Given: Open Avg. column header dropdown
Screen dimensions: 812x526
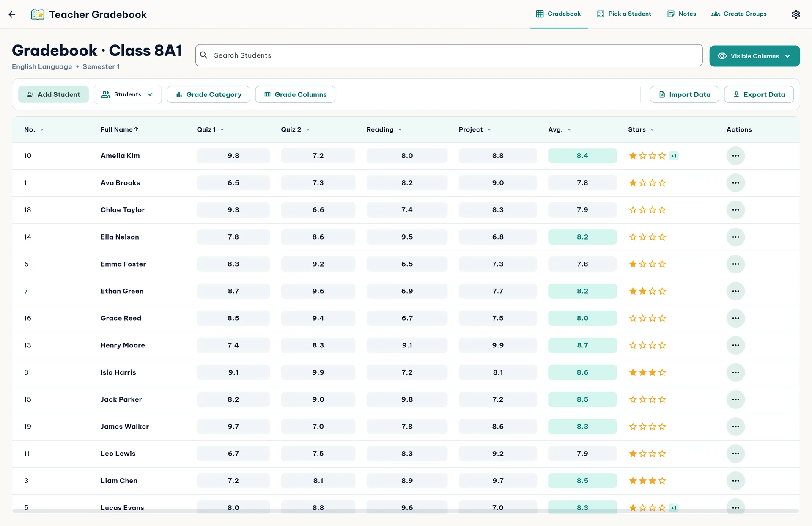Looking at the screenshot, I should point(569,129).
